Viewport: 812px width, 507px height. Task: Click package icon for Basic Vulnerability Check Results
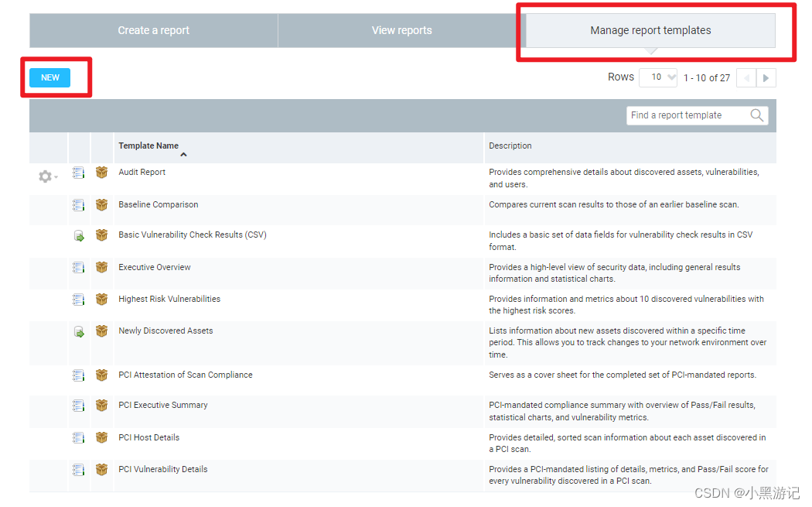tap(101, 235)
